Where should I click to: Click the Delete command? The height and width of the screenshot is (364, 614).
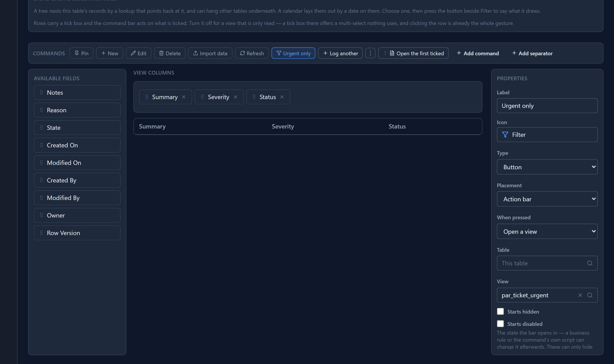pos(170,53)
